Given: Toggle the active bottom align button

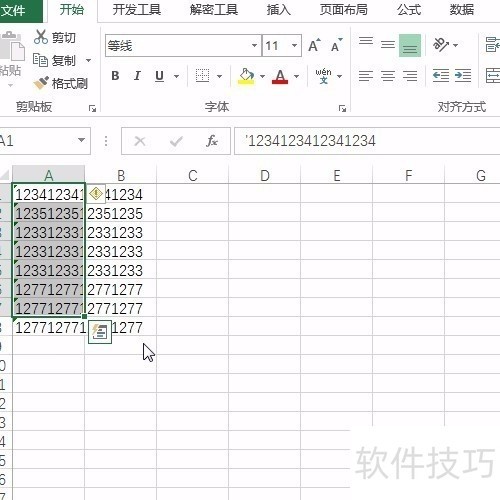Looking at the screenshot, I should [410, 45].
